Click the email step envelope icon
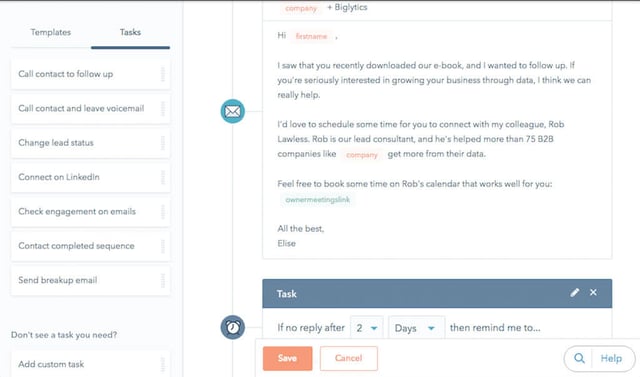This screenshot has height=377, width=640. pos(233,111)
